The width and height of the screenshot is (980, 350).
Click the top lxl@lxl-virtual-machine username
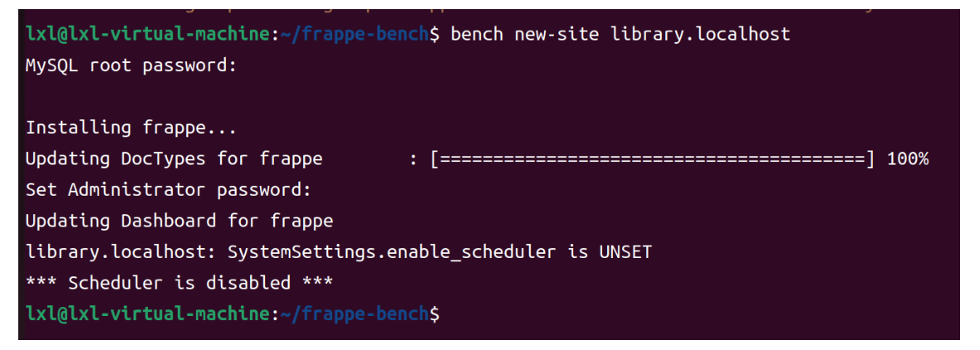(148, 34)
